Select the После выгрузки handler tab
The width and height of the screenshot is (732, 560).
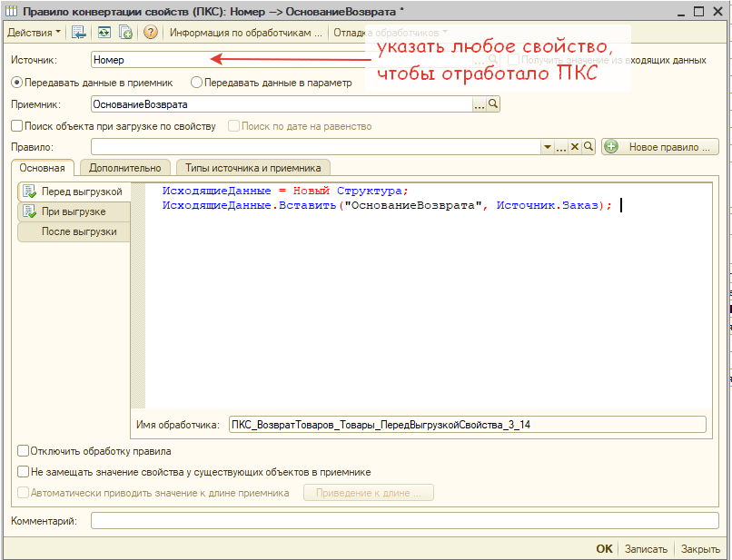[x=74, y=231]
